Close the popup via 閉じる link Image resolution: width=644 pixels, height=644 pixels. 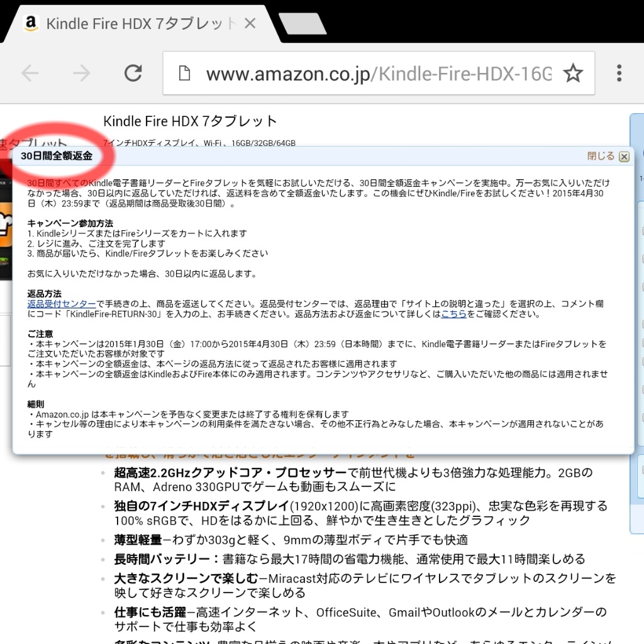tap(601, 156)
